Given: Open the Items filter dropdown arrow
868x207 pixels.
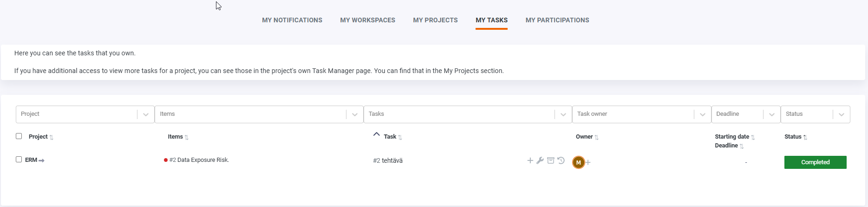Looking at the screenshot, I should click(x=355, y=114).
